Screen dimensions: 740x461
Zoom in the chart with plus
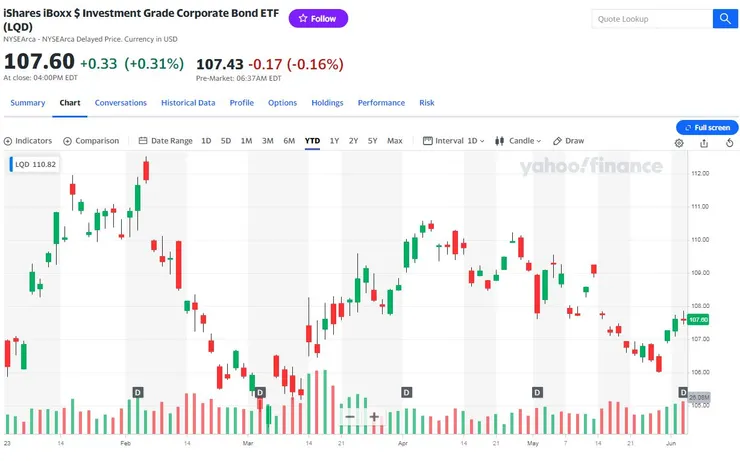click(374, 417)
